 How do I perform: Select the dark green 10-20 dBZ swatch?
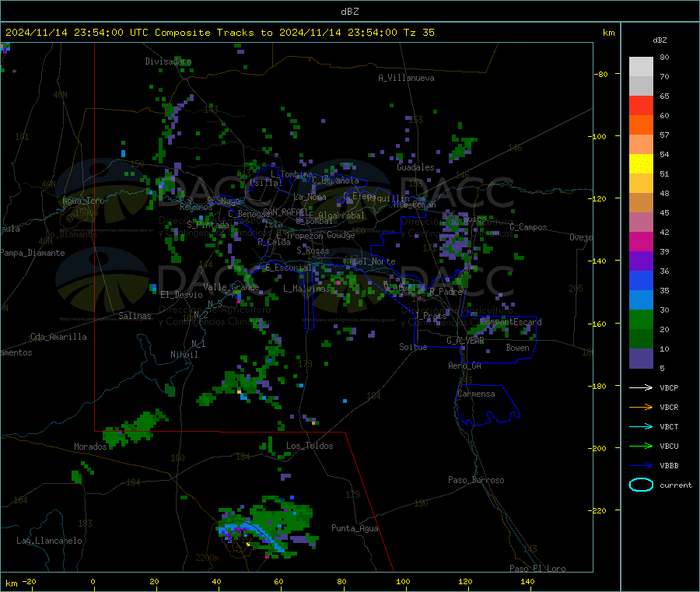coord(641,339)
